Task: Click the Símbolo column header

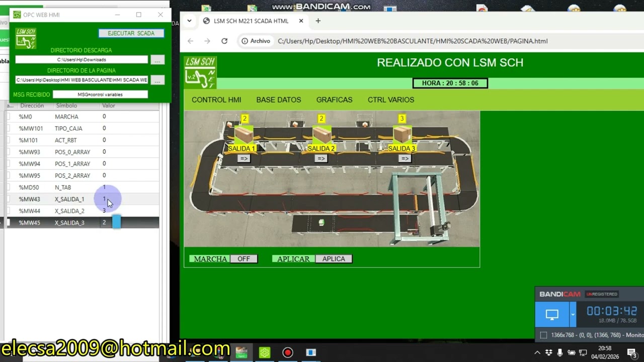Action: click(x=66, y=106)
